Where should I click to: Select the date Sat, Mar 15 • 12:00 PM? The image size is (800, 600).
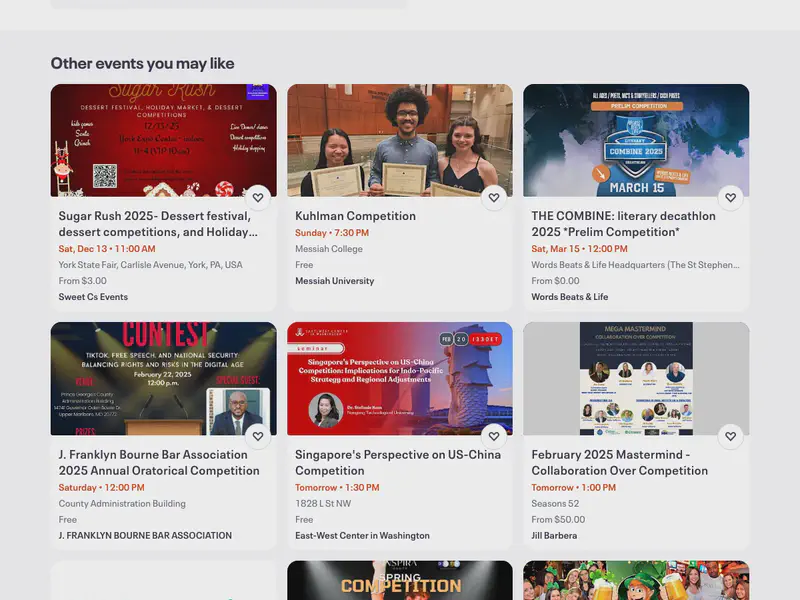[580, 249]
